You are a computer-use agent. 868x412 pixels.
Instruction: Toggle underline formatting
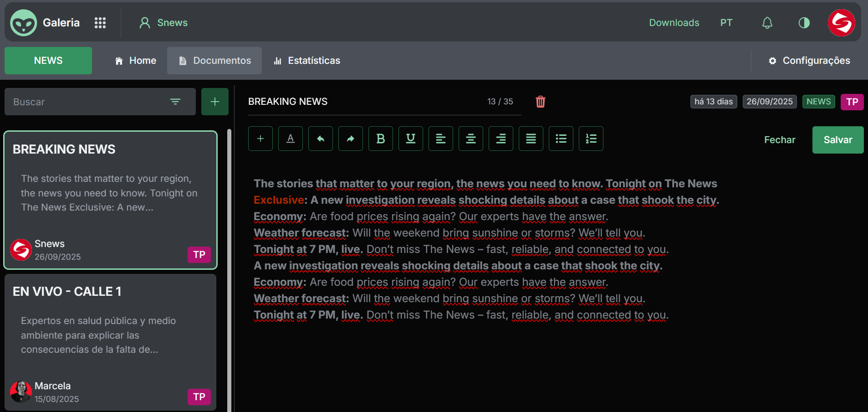[411, 139]
